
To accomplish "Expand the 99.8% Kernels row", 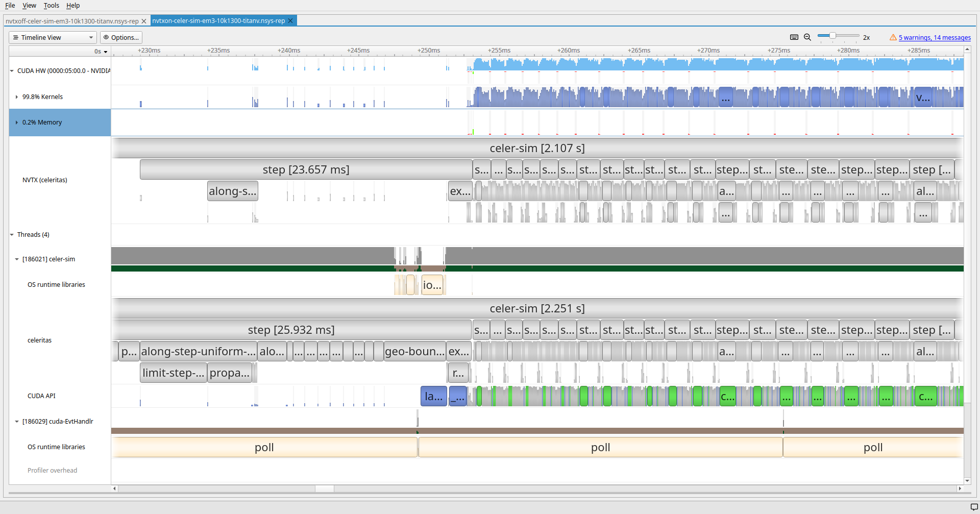I will pos(17,97).
